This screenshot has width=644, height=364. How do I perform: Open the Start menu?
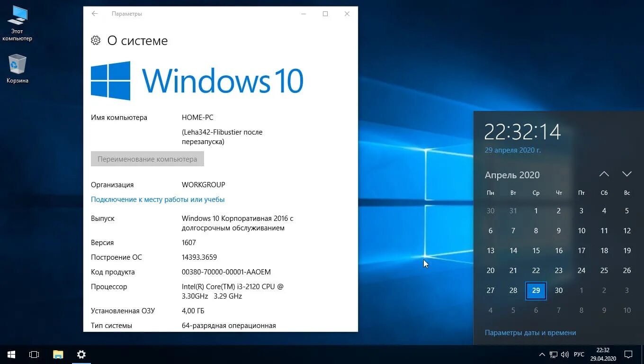coord(10,354)
